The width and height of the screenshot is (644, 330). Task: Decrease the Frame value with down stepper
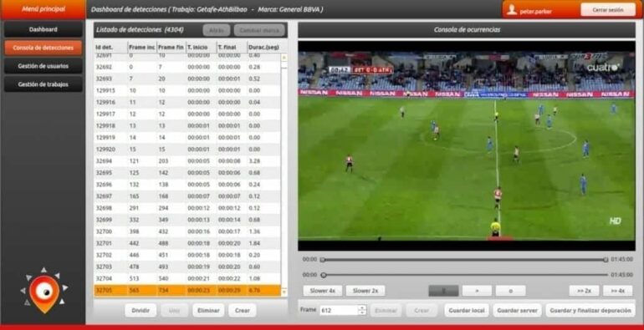pos(362,312)
